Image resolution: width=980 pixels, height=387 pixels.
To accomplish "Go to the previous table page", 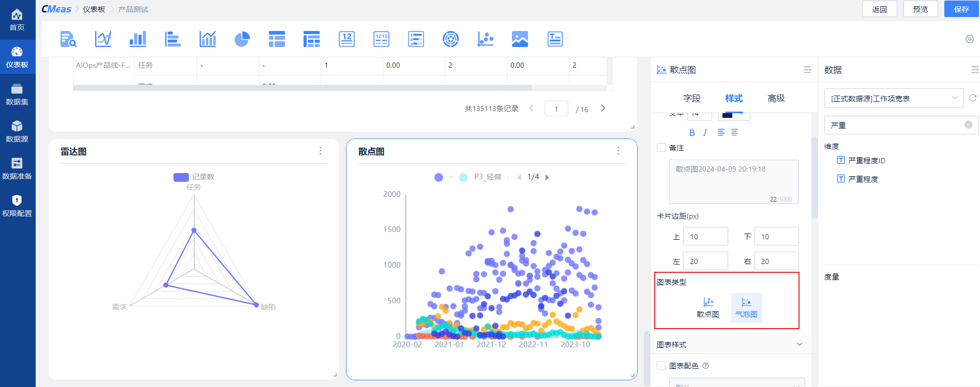I will [x=532, y=109].
